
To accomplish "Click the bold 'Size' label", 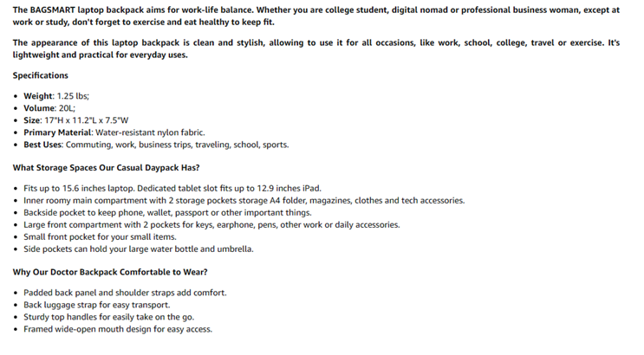I will pos(33,120).
